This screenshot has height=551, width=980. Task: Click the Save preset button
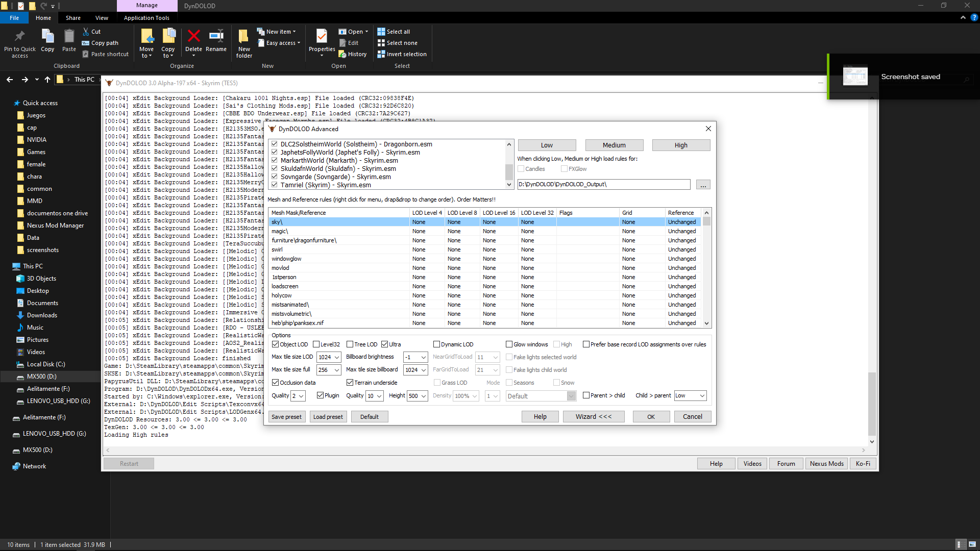point(286,417)
